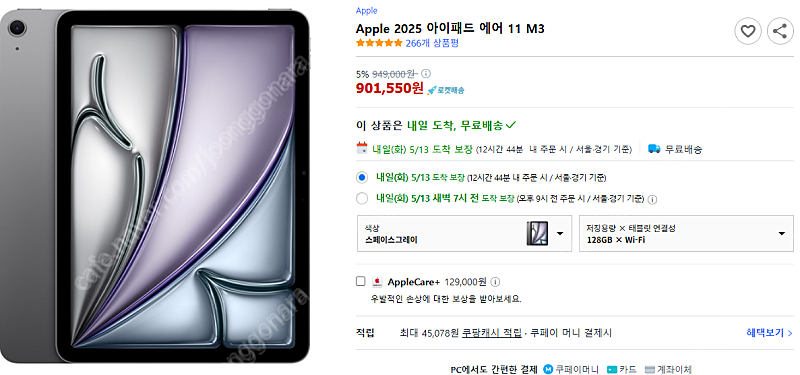Click the price info icon beside 949,000원
Viewport: 800px width, 375px height.
(x=426, y=73)
